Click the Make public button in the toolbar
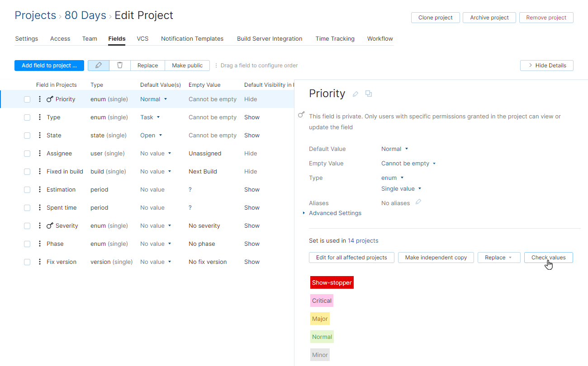Image resolution: width=588 pixels, height=366 pixels. click(187, 65)
